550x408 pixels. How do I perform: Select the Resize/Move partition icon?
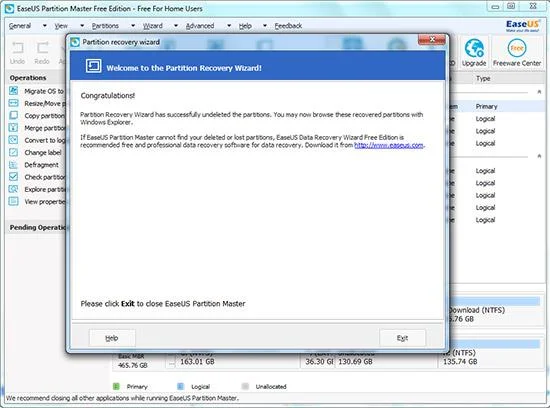pyautogui.click(x=13, y=103)
